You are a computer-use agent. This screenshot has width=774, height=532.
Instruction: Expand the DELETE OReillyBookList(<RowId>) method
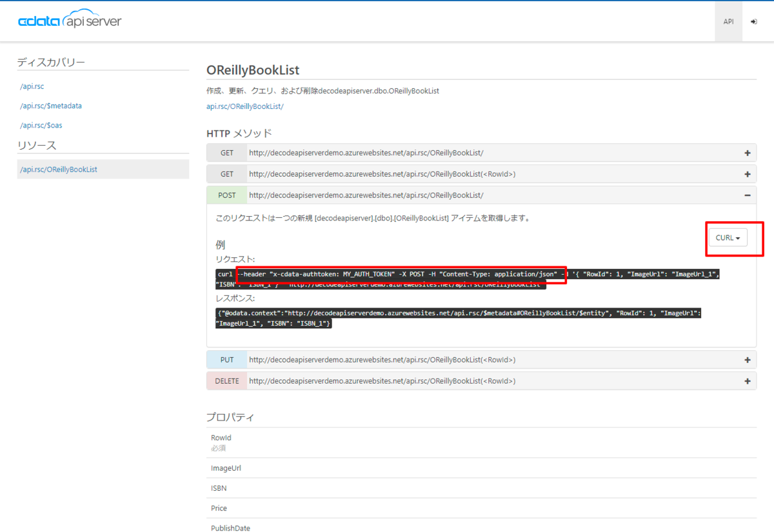[748, 381]
